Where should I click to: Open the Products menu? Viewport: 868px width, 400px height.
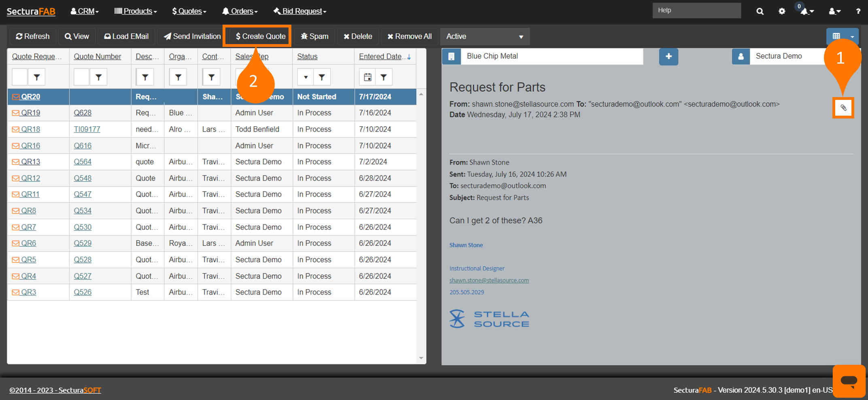click(x=136, y=11)
